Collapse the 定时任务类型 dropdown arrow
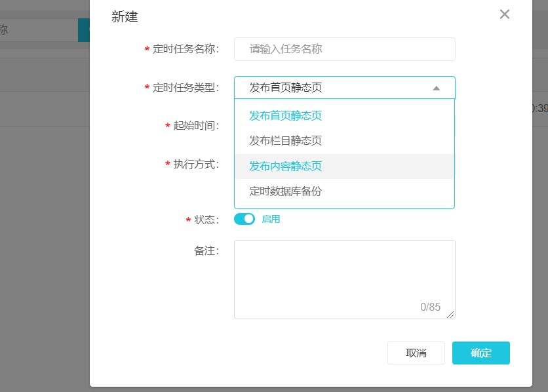The width and height of the screenshot is (548, 392). [x=437, y=88]
